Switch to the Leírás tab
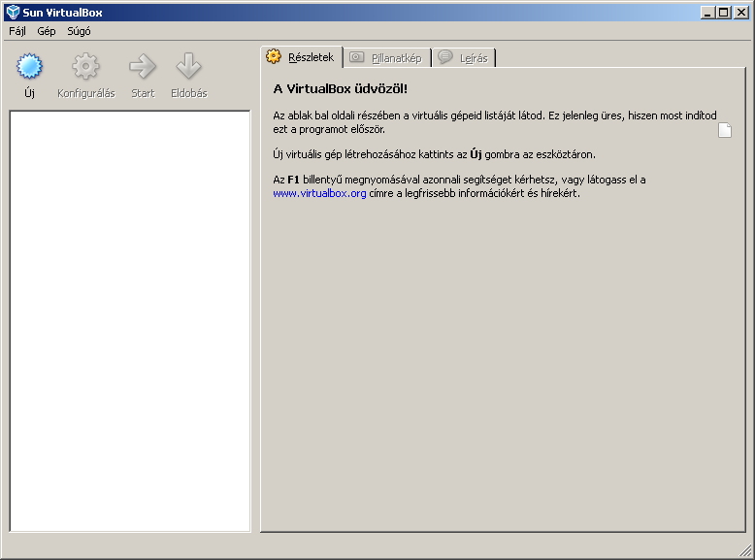Image resolution: width=755 pixels, height=560 pixels. pos(464,58)
